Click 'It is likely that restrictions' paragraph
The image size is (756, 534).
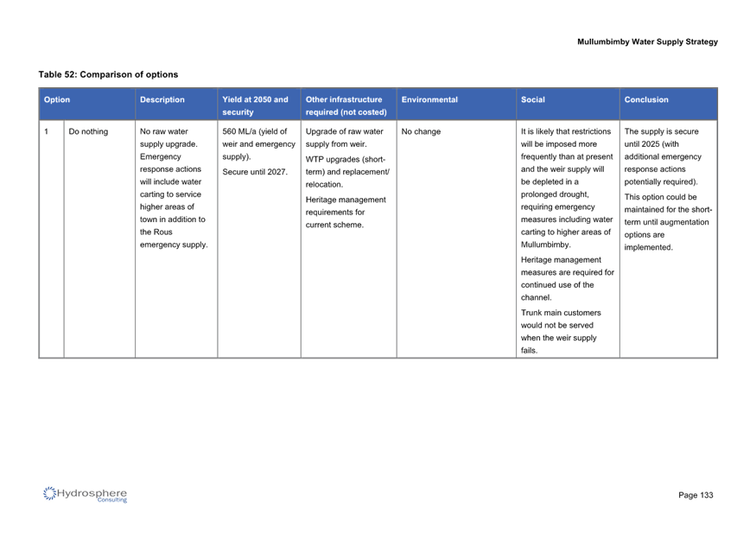click(567, 188)
